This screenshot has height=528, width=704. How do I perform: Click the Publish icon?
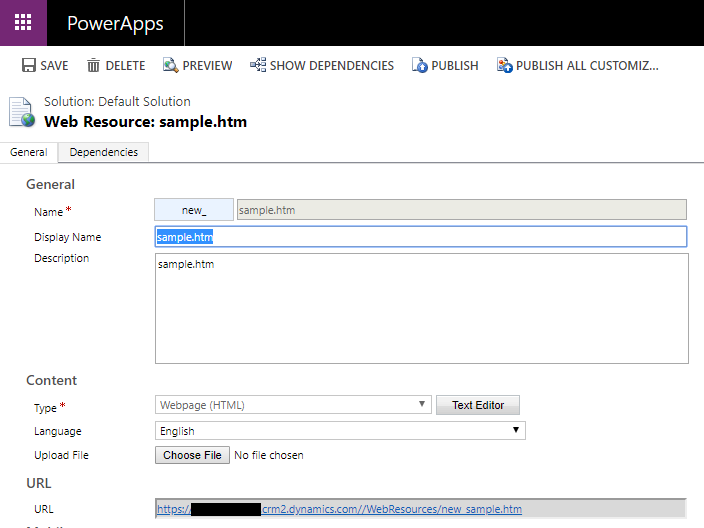coord(419,65)
